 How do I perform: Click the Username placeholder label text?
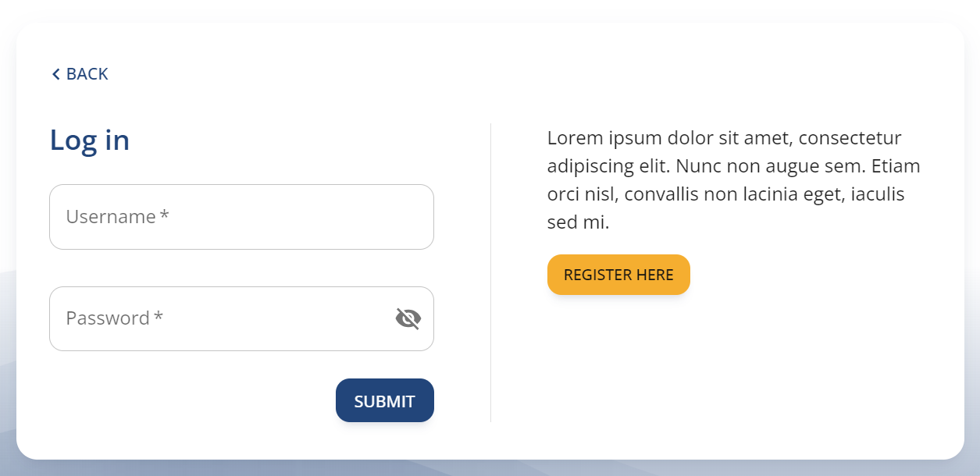tap(110, 217)
